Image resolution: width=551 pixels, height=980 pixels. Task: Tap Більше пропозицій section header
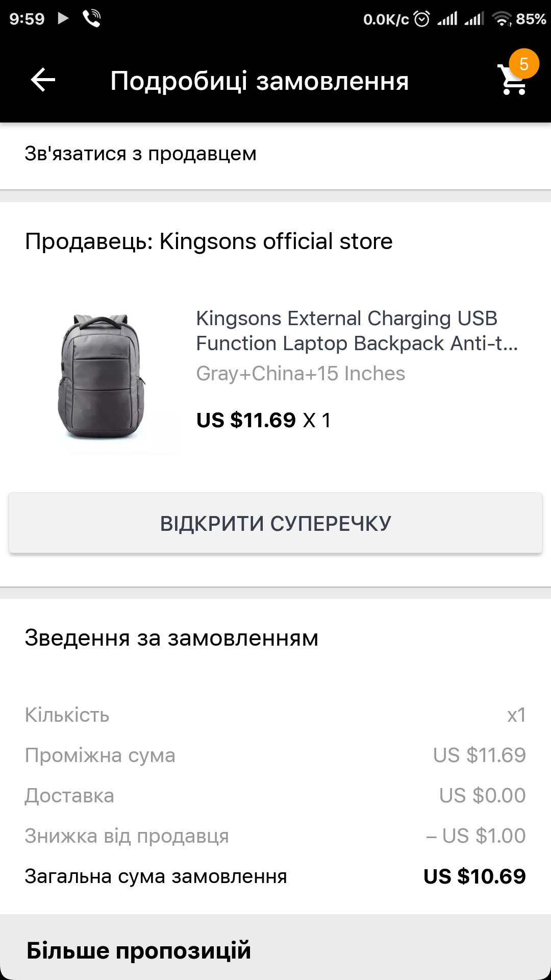[139, 950]
